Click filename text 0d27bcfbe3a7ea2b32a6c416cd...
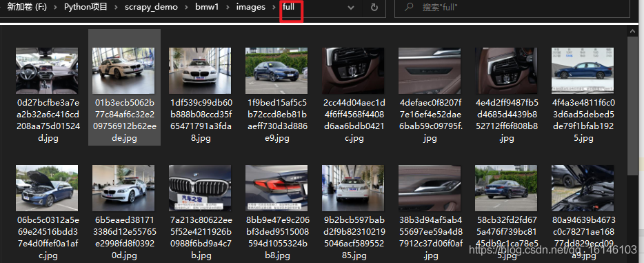The image size is (644, 263). click(48, 120)
